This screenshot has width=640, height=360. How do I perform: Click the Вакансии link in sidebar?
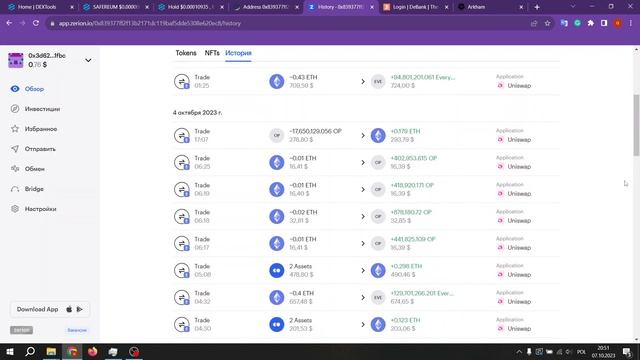(77, 330)
